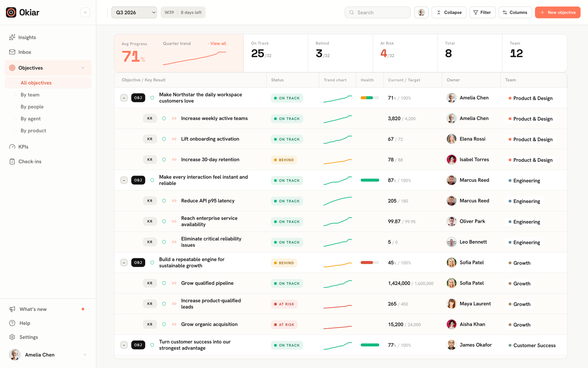Open the Filter button
Image resolution: width=588 pixels, height=368 pixels.
pyautogui.click(x=482, y=13)
